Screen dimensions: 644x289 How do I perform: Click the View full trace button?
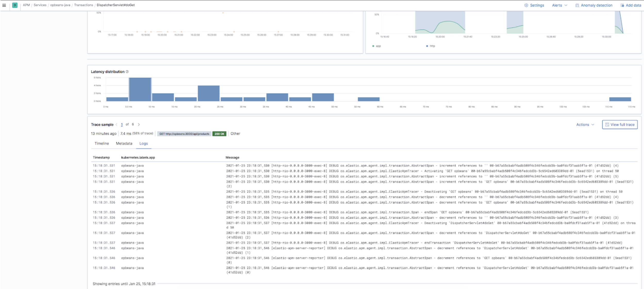619,124
